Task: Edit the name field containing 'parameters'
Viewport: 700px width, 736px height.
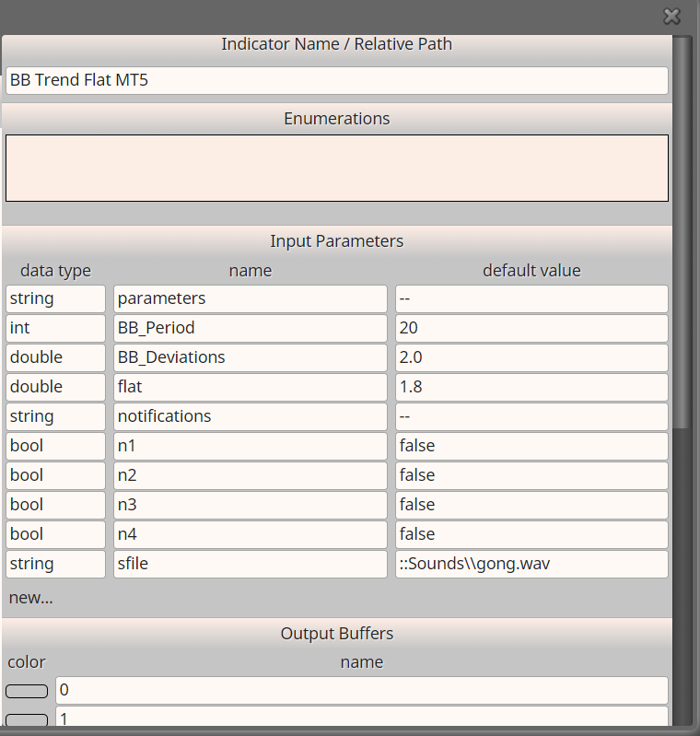Action: click(x=251, y=298)
